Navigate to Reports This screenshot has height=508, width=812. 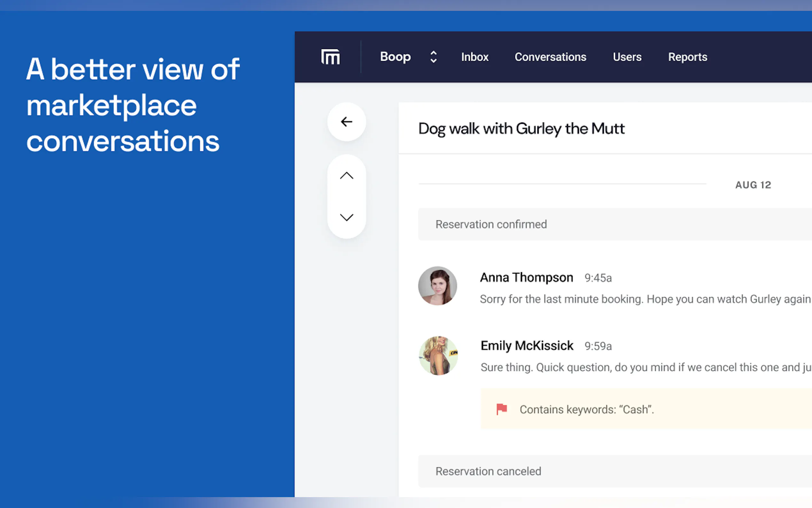point(687,57)
